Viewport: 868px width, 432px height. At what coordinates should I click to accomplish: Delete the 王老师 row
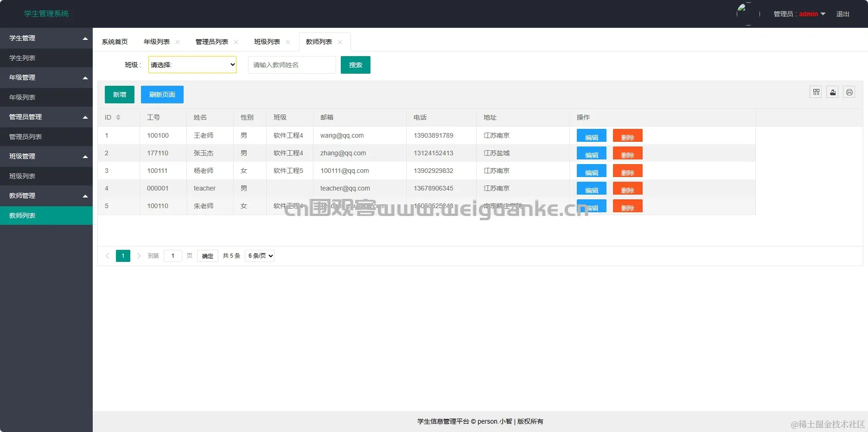coord(628,135)
